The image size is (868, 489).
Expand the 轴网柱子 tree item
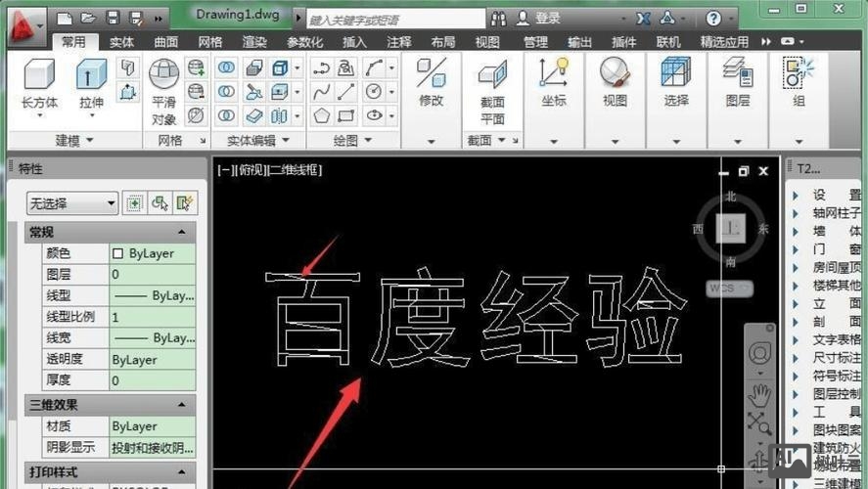pos(796,213)
